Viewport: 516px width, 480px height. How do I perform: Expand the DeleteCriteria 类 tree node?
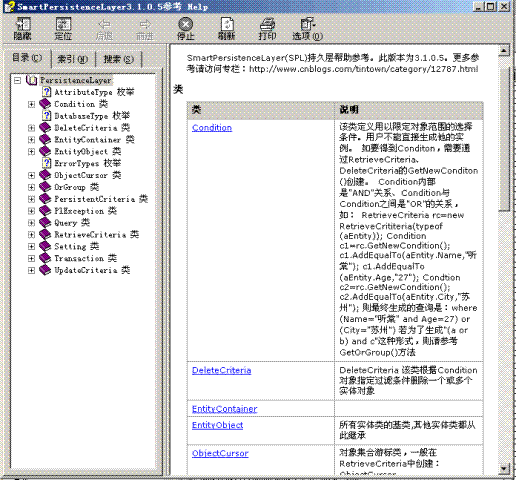[31, 128]
